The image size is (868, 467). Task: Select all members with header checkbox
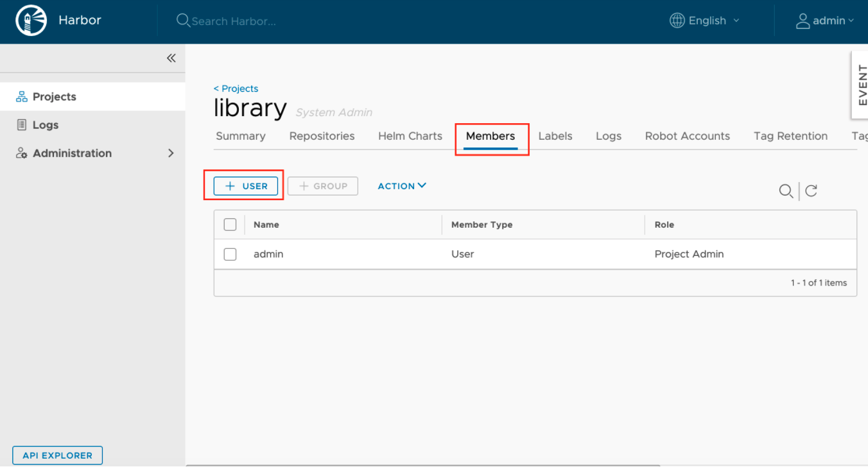tap(230, 225)
